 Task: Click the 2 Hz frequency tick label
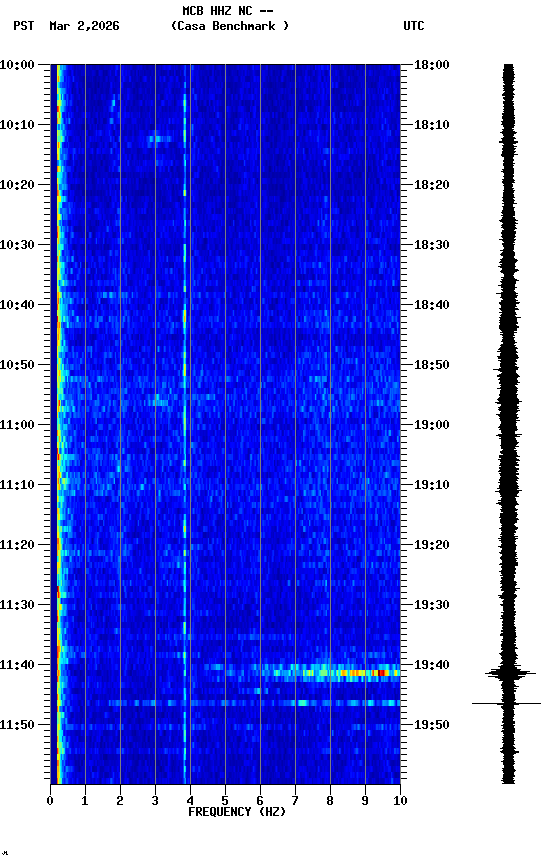(120, 801)
